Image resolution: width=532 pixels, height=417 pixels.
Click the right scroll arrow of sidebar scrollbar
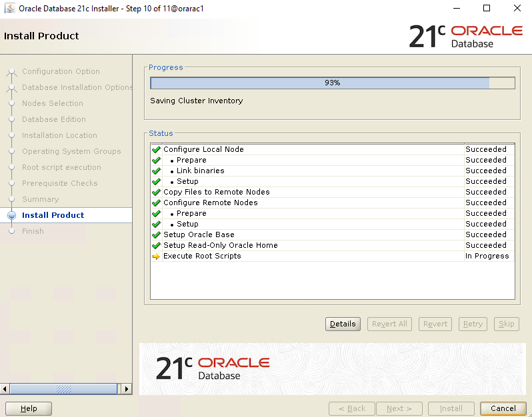click(127, 388)
